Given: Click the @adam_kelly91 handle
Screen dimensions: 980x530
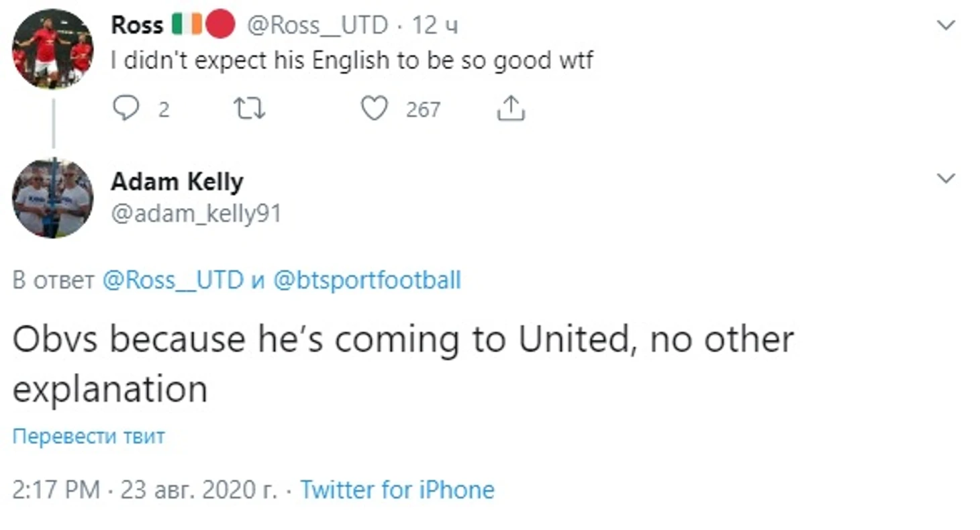Looking at the screenshot, I should (x=195, y=213).
